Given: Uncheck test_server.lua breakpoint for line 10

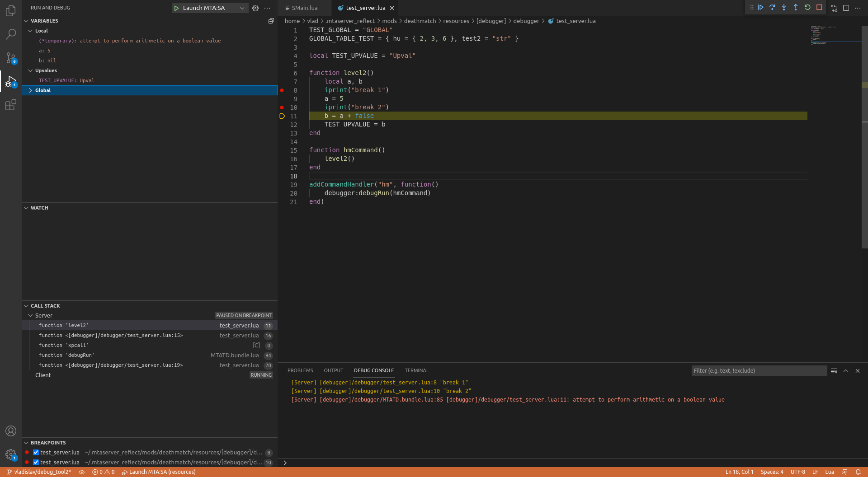Looking at the screenshot, I should (36, 463).
